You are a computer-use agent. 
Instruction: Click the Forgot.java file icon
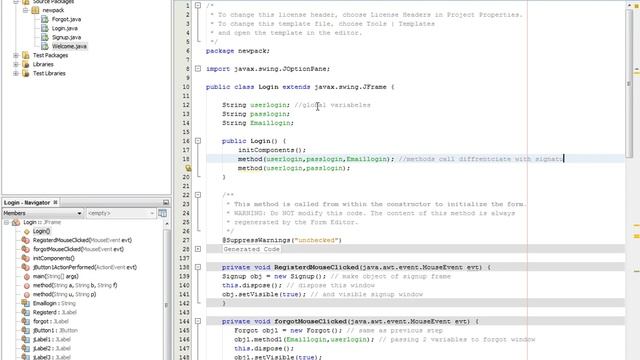click(45, 19)
